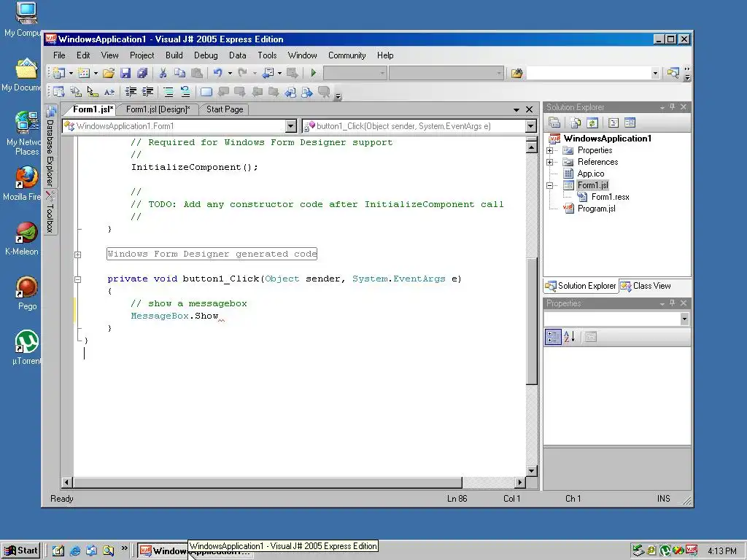Collapse the button1_Click method outline
This screenshot has width=747, height=560.
(77, 279)
